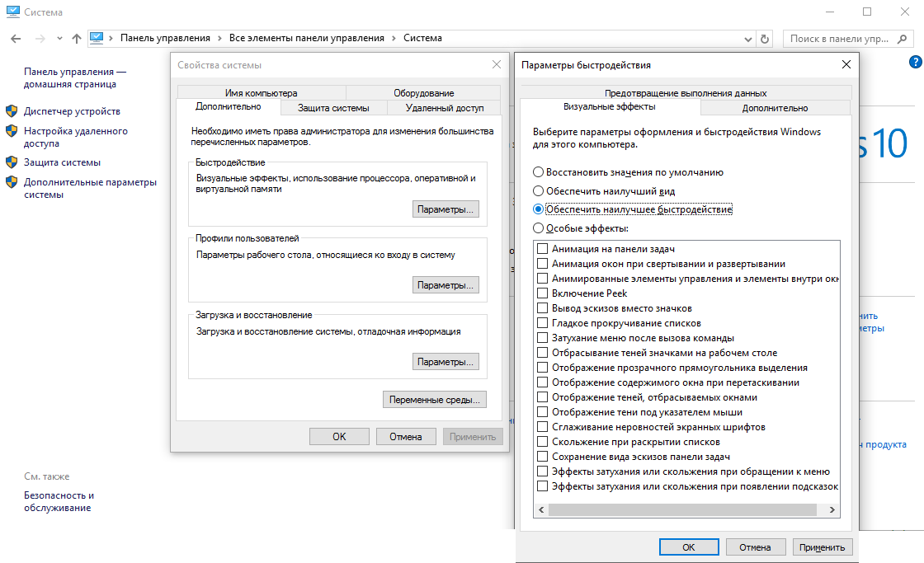924x563 pixels.
Task: Open Безопасность и обслуживание link
Action: pyautogui.click(x=59, y=501)
